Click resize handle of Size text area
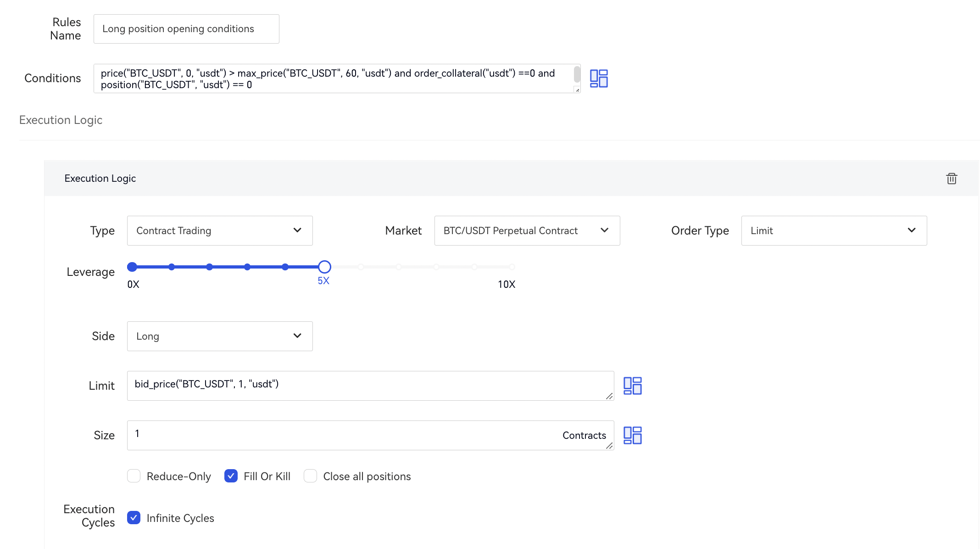Image resolution: width=980 pixels, height=549 pixels. point(609,446)
